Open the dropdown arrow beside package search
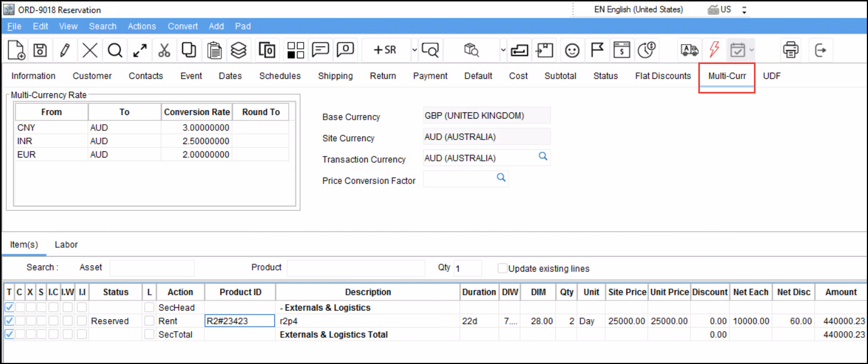This screenshot has height=364, width=868. click(x=503, y=50)
